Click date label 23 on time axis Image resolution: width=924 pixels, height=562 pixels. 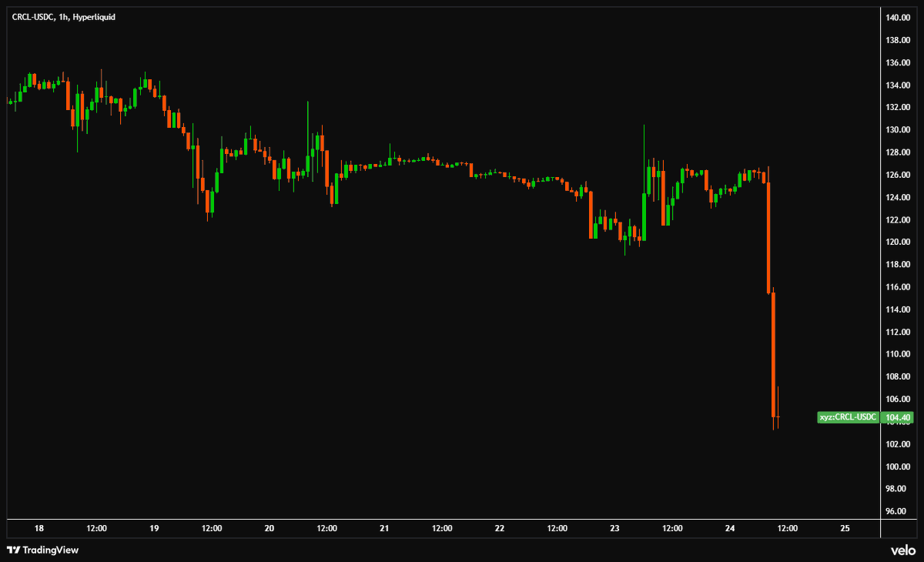(x=614, y=528)
